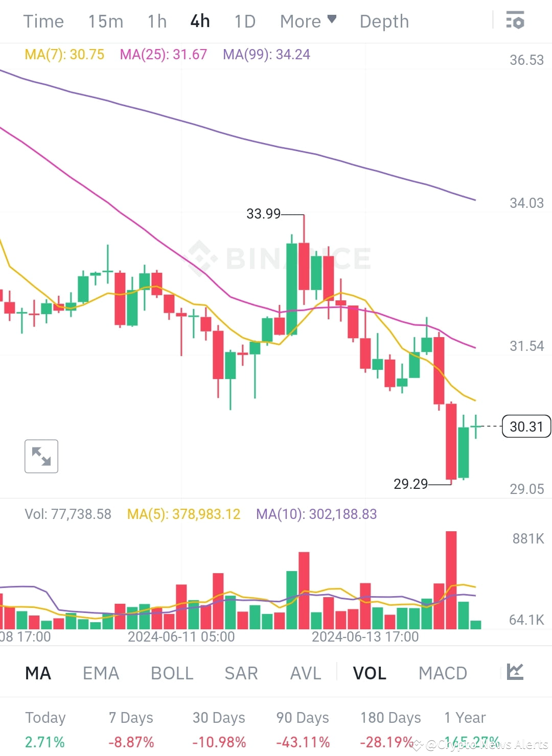552x756 pixels.
Task: Click the fullscreen expand icon on chart
Action: click(x=41, y=456)
